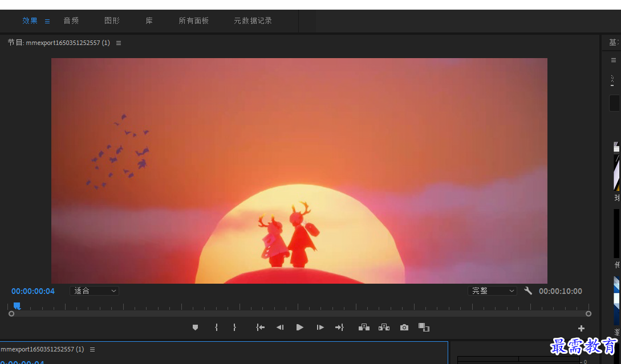Open the 适合 zoom level dropdown
The image size is (621, 364).
coord(94,291)
